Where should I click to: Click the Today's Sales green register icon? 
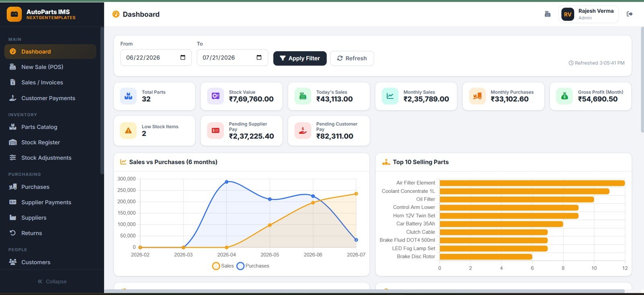coord(303,96)
